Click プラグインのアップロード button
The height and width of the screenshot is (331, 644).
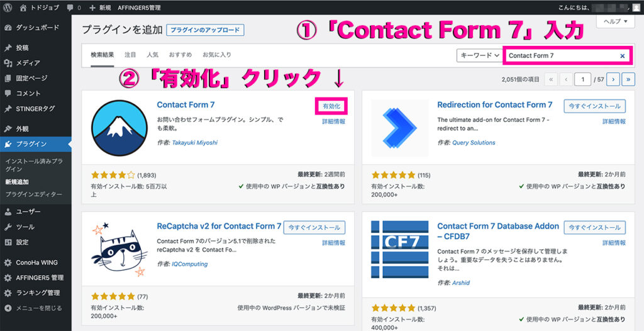point(206,30)
